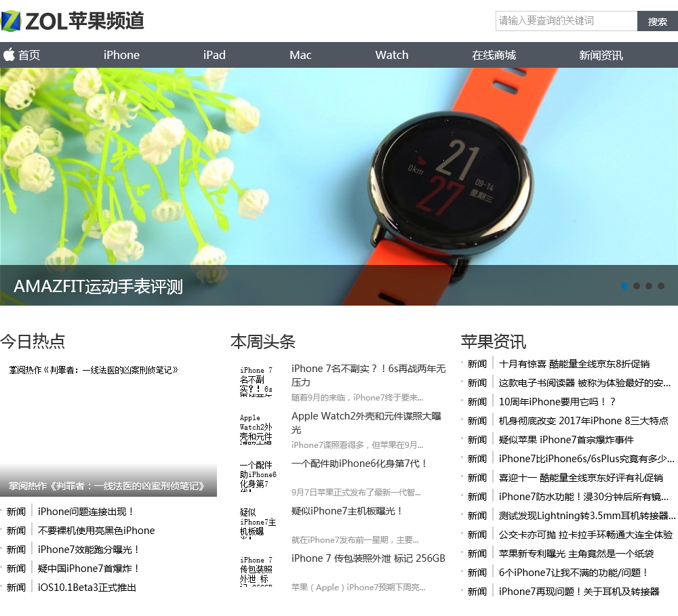This screenshot has height=616, width=678.
Task: Open the Mac navigation tab
Action: pos(300,55)
